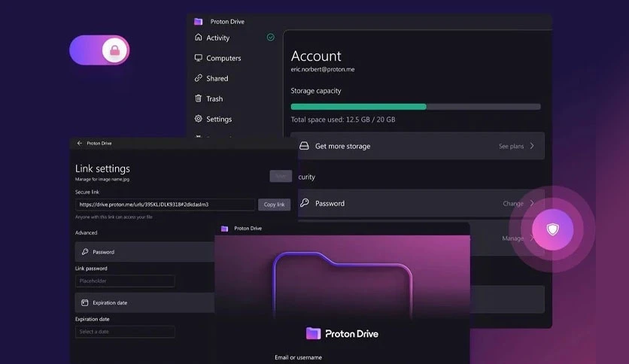
Task: Click the Email or username label
Action: pos(298,357)
